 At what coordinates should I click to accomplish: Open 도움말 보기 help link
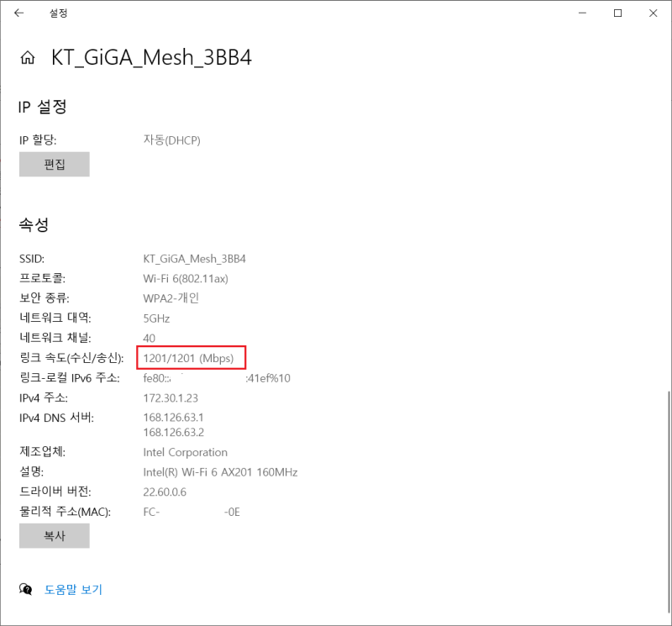(74, 589)
